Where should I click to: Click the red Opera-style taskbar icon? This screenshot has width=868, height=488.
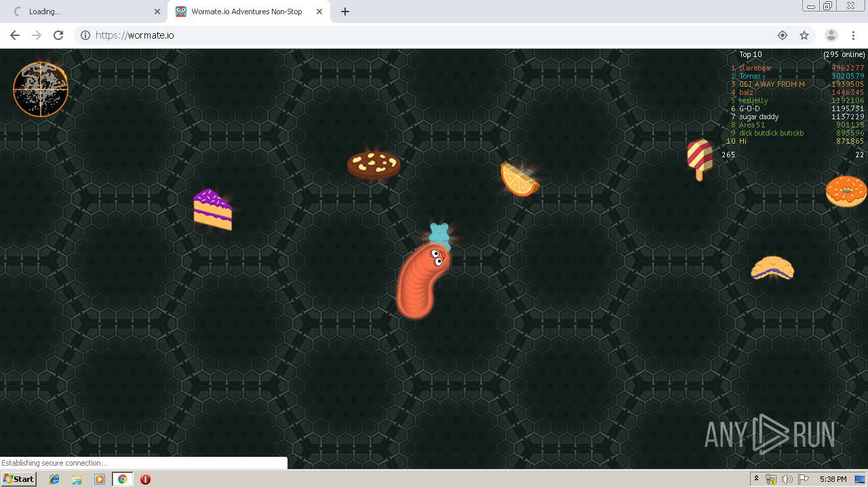[x=145, y=479]
